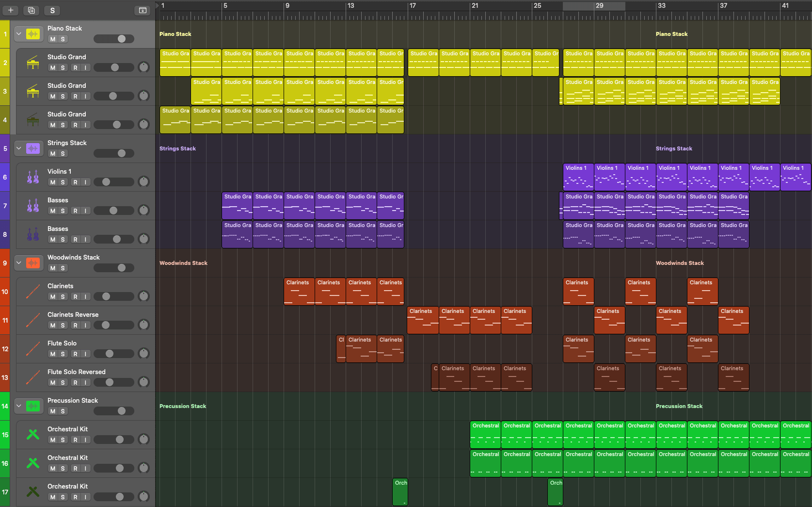Image resolution: width=812 pixels, height=507 pixels.
Task: Collapse the Piano Stack disclosure arrow
Action: click(x=19, y=34)
